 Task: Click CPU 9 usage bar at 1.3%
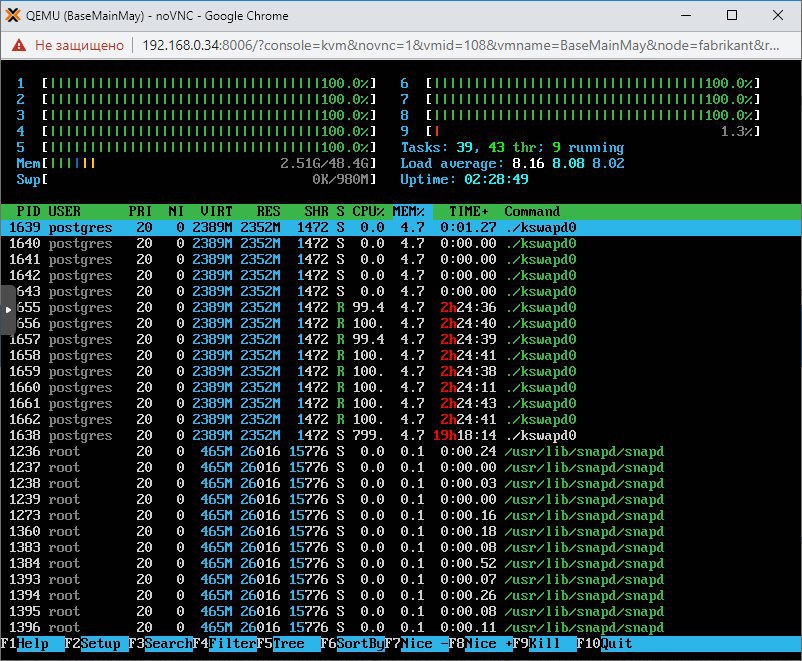coord(593,131)
